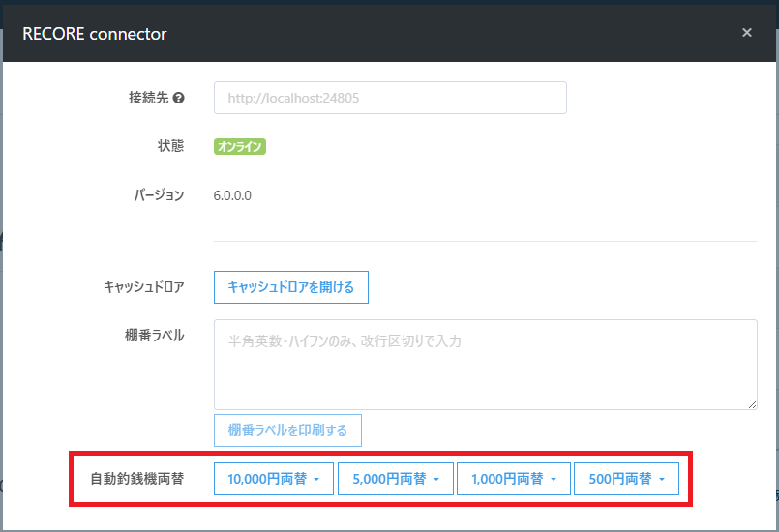Click the version text 6.0.0.0
Screen dimensions: 779x532
click(232, 195)
